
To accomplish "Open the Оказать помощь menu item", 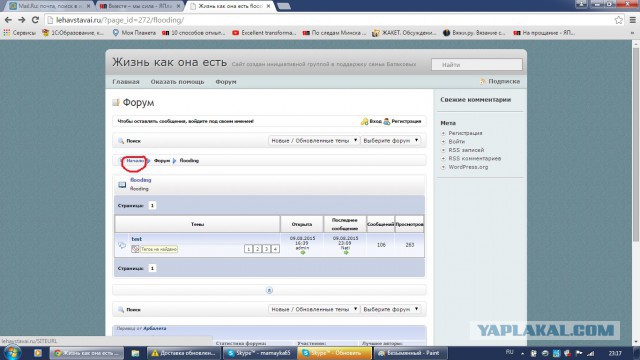I will pyautogui.click(x=177, y=82).
